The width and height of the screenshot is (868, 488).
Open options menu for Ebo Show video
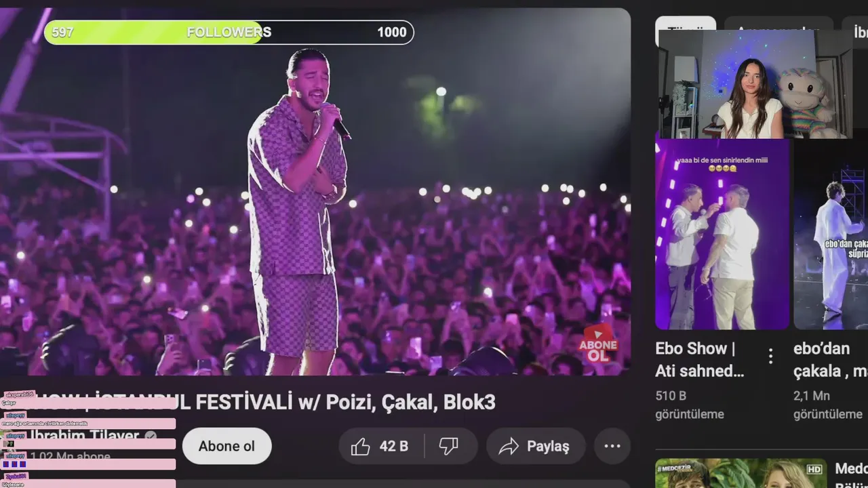tap(770, 356)
